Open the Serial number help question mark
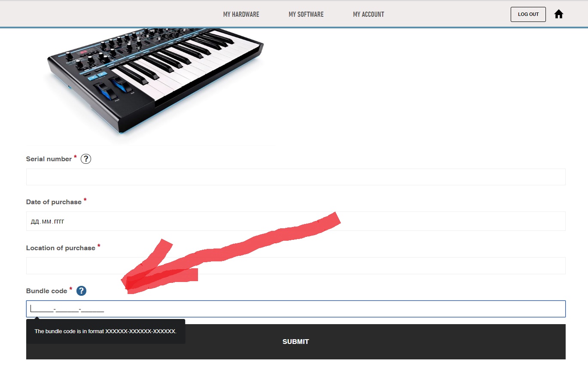Screen dimensions: 588x371 tap(86, 159)
